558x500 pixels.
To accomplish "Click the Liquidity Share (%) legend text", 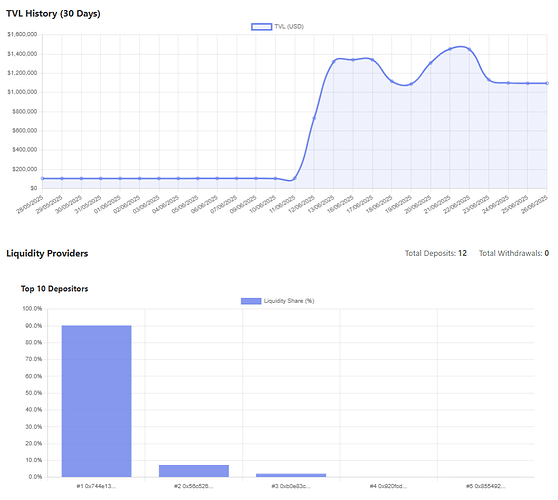I will click(289, 301).
